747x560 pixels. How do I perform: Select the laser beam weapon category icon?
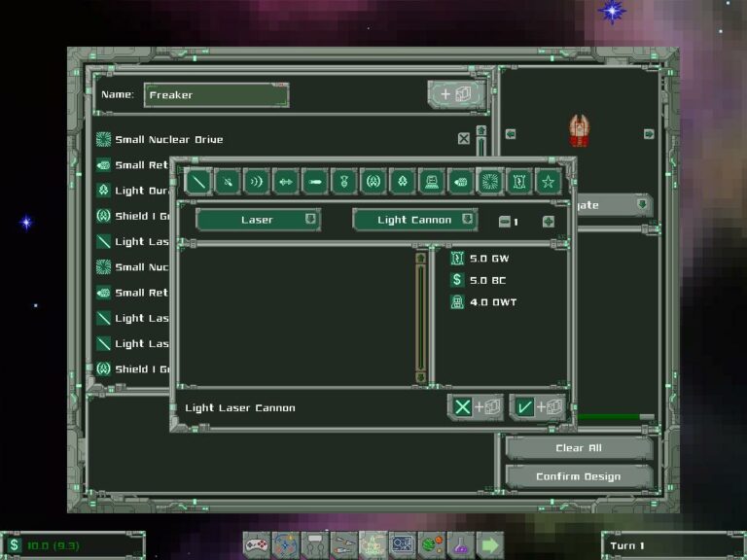(x=198, y=182)
